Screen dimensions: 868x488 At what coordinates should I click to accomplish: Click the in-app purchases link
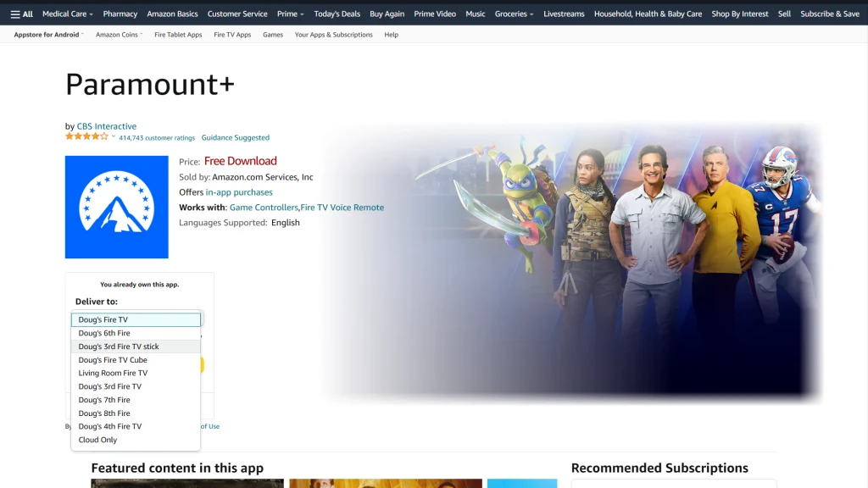point(239,192)
